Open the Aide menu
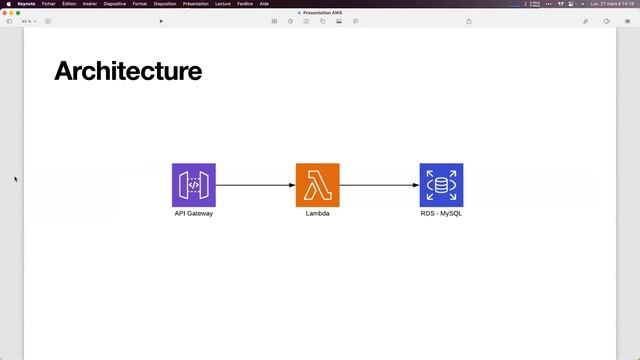The image size is (640, 360). 264,4
